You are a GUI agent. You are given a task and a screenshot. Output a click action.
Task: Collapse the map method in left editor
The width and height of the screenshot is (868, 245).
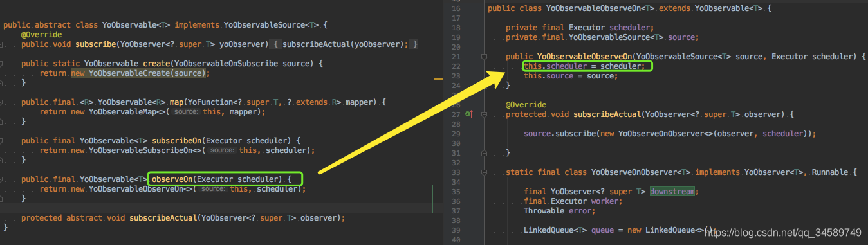click(x=2, y=102)
